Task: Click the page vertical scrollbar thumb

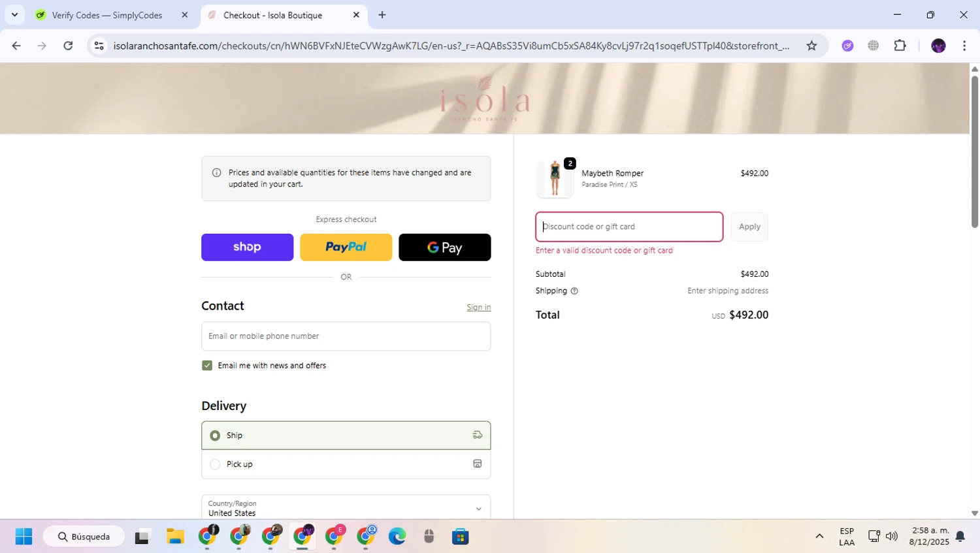Action: 975,151
